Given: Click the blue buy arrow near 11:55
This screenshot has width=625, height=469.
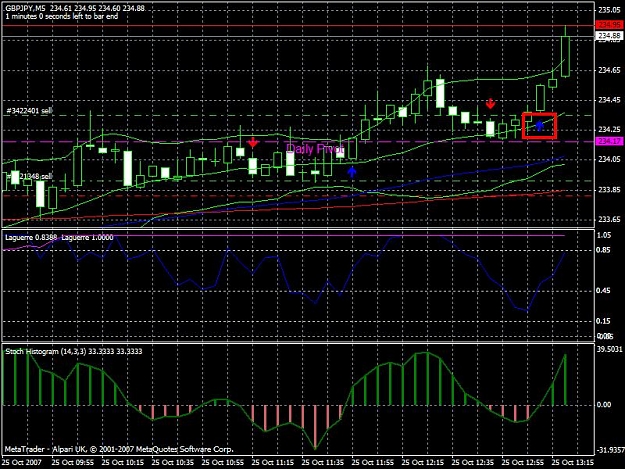Looking at the screenshot, I should (x=352, y=172).
